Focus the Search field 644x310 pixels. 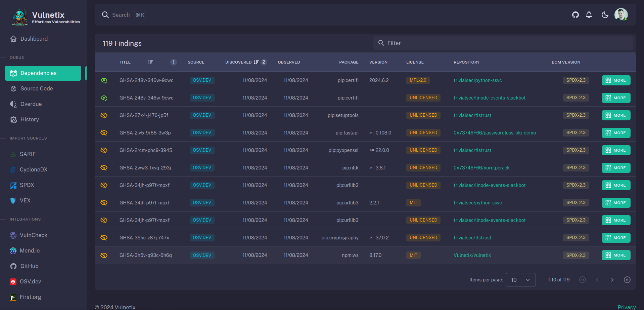121,15
